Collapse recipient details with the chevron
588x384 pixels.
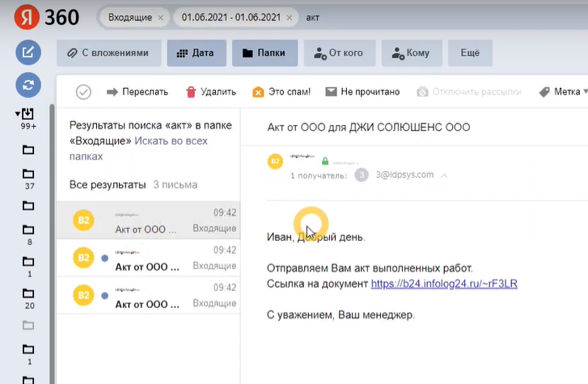pyautogui.click(x=444, y=175)
